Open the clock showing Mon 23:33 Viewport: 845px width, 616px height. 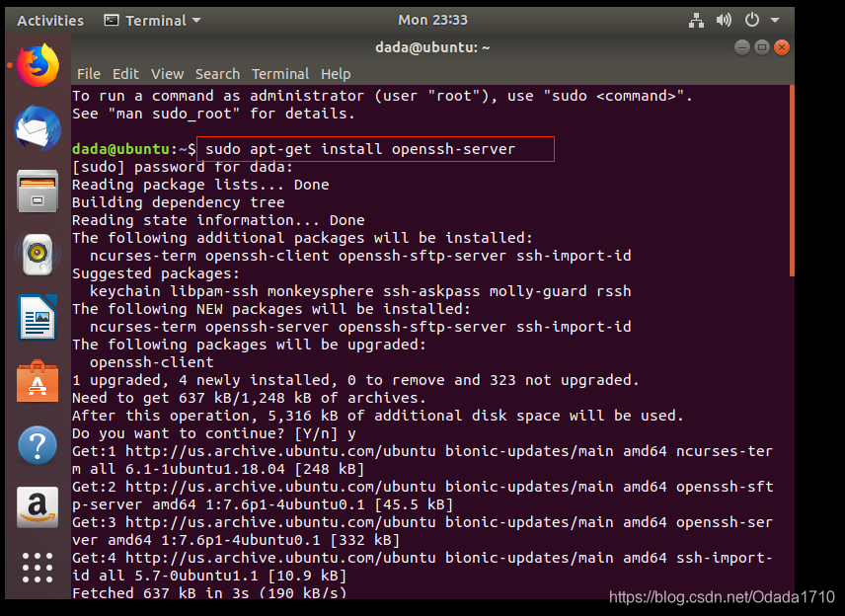click(x=432, y=20)
